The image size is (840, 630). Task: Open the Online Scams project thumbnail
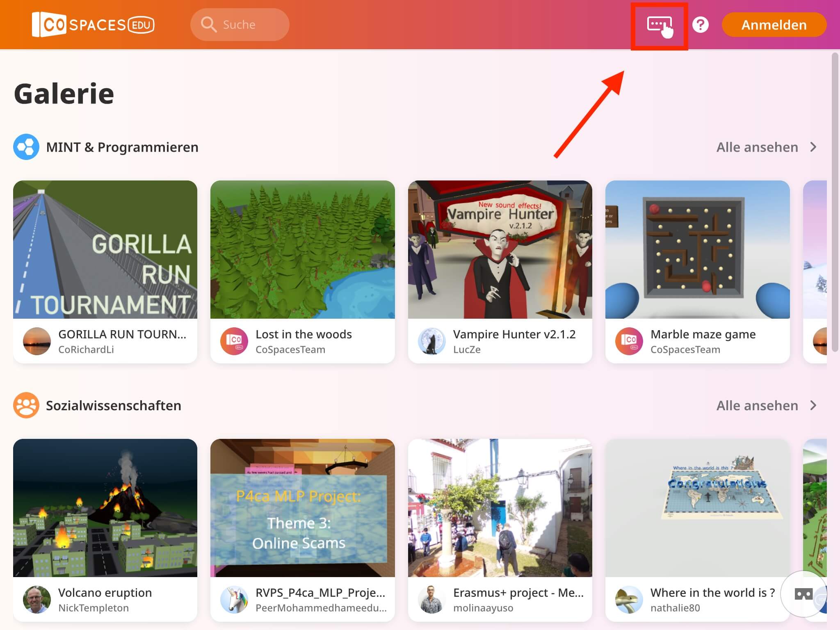tap(303, 508)
